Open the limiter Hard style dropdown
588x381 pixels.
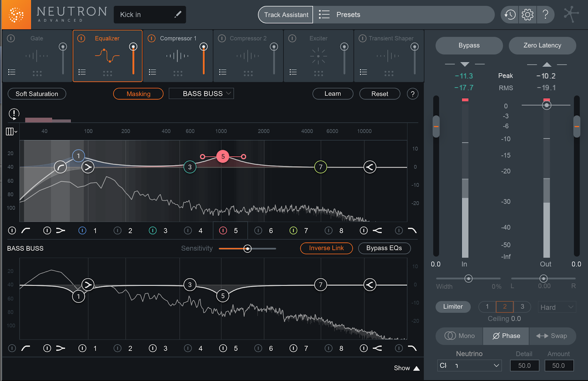coord(557,307)
